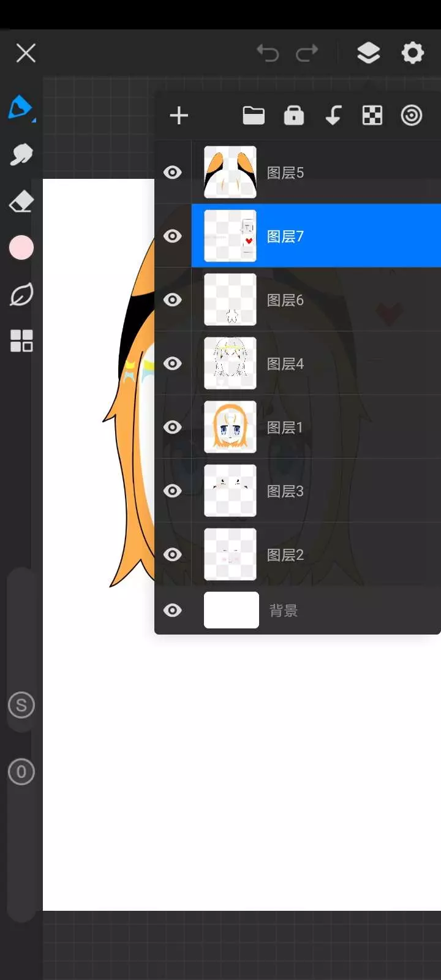
Task: Lock the selected layer
Action: point(294,115)
